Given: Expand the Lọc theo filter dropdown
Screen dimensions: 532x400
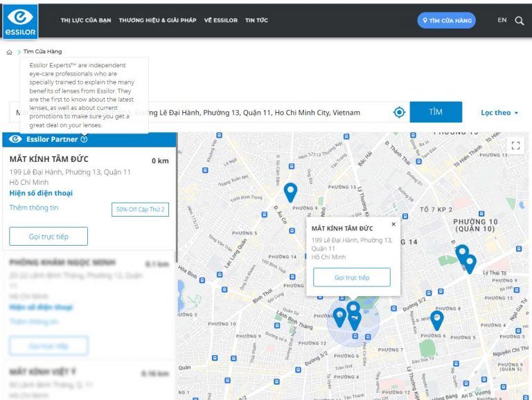Looking at the screenshot, I should [x=499, y=113].
